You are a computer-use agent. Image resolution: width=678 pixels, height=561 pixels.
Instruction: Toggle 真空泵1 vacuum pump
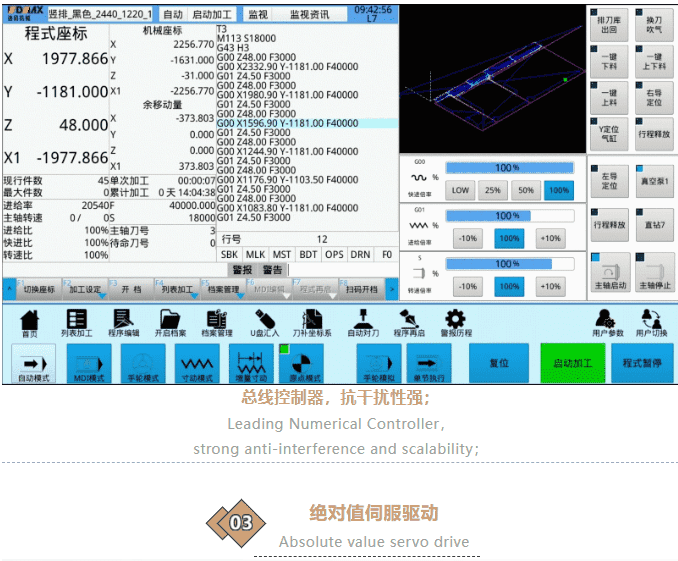click(655, 181)
